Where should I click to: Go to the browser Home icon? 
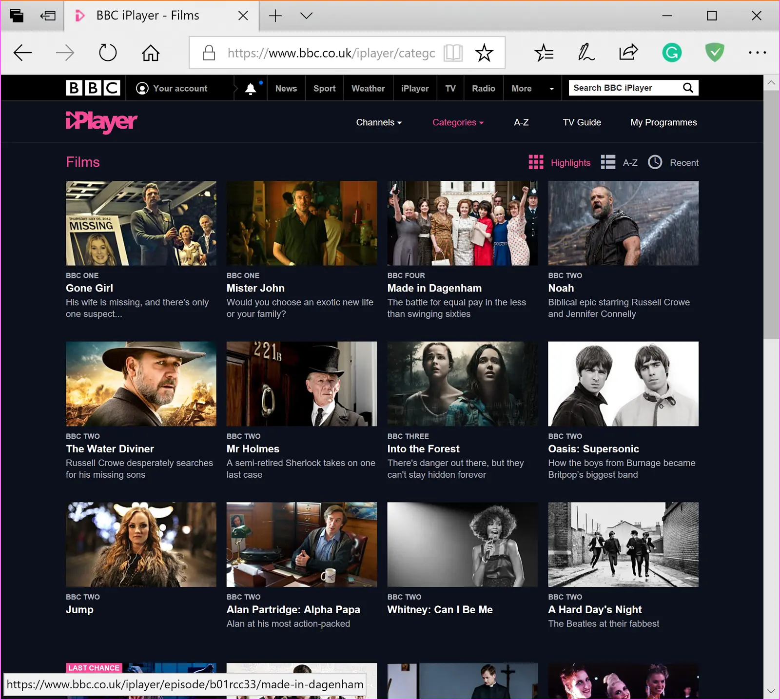click(151, 53)
